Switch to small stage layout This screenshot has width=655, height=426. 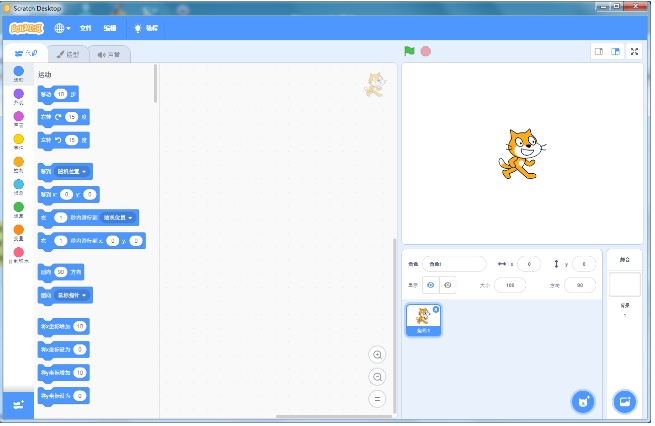click(x=599, y=51)
